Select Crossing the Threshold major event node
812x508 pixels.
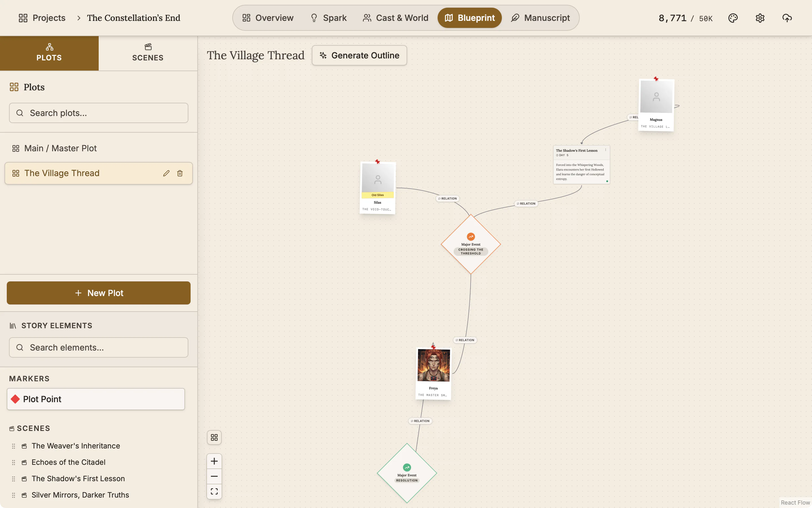pyautogui.click(x=471, y=245)
